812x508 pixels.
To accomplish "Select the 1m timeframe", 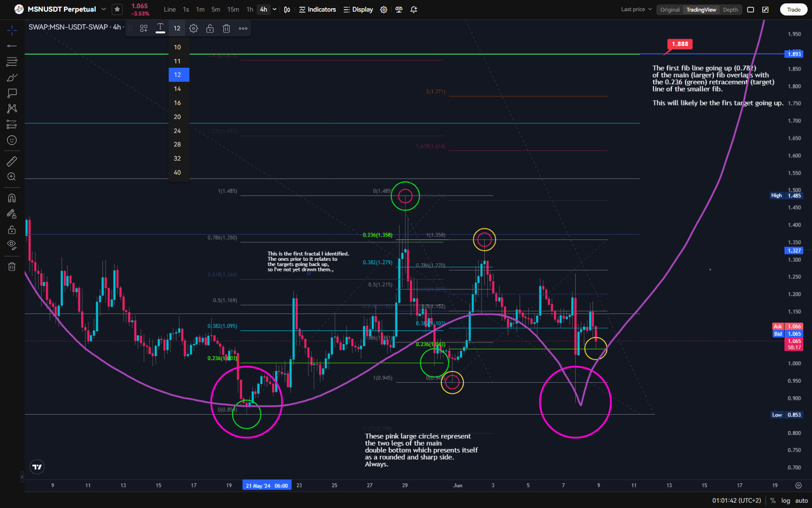I will [x=200, y=9].
